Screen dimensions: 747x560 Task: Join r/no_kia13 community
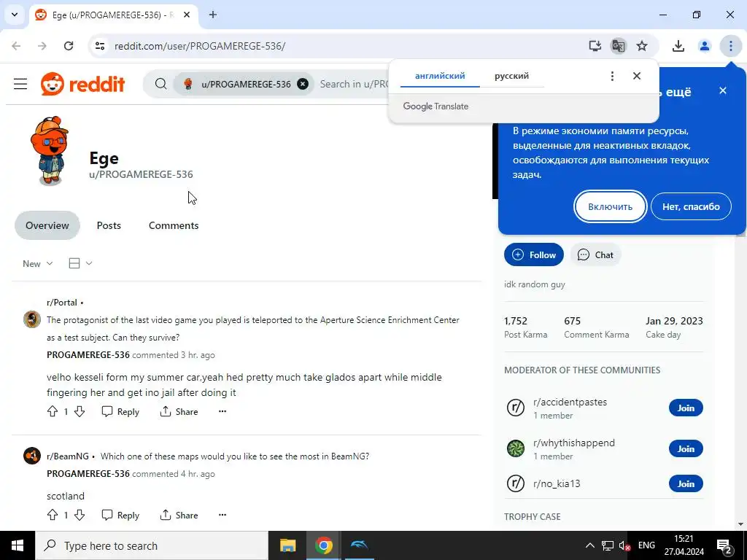pos(686,484)
